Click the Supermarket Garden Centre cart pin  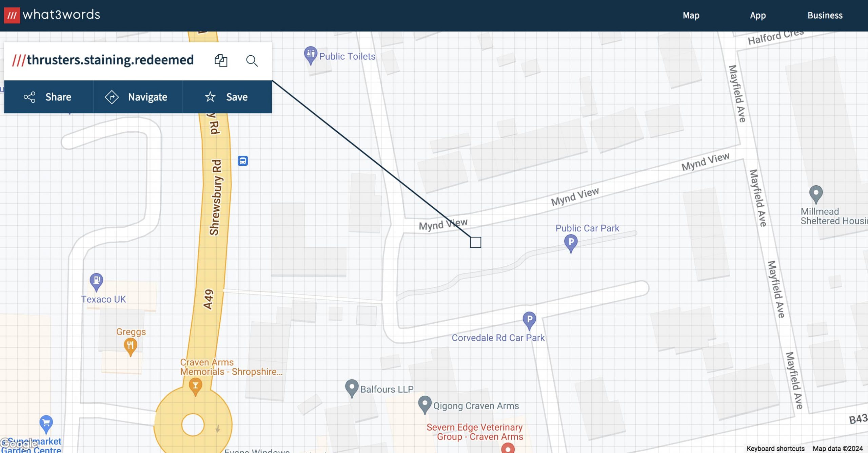click(46, 424)
